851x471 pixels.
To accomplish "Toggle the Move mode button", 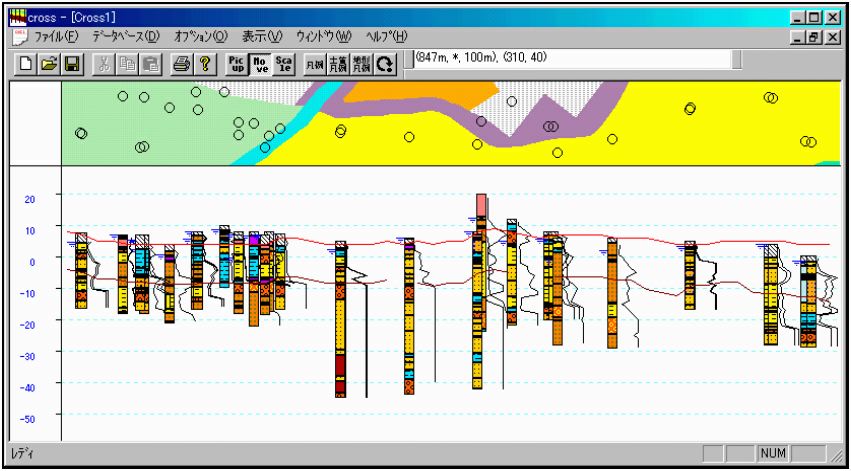I will pyautogui.click(x=260, y=65).
